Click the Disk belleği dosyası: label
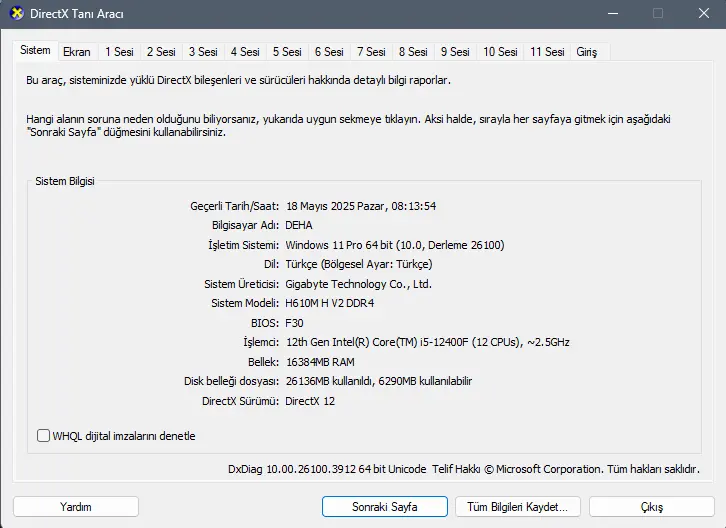Viewport: 726px width, 528px height. (232, 381)
